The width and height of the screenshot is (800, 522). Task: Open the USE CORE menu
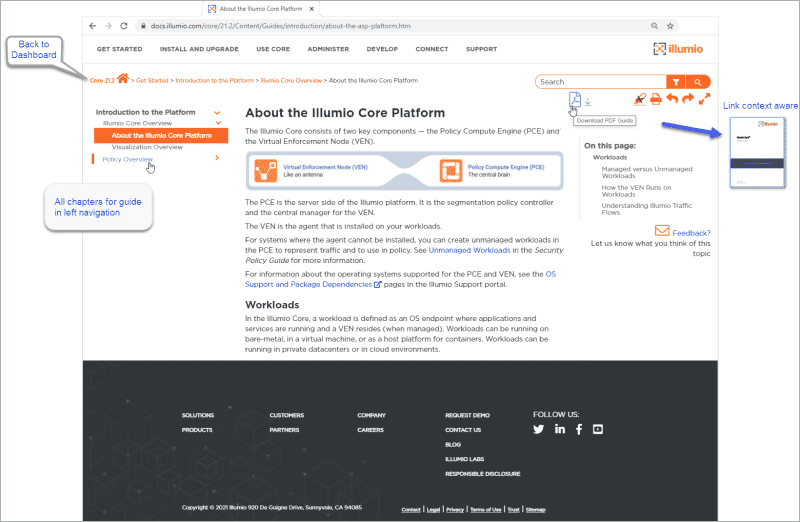pos(273,49)
